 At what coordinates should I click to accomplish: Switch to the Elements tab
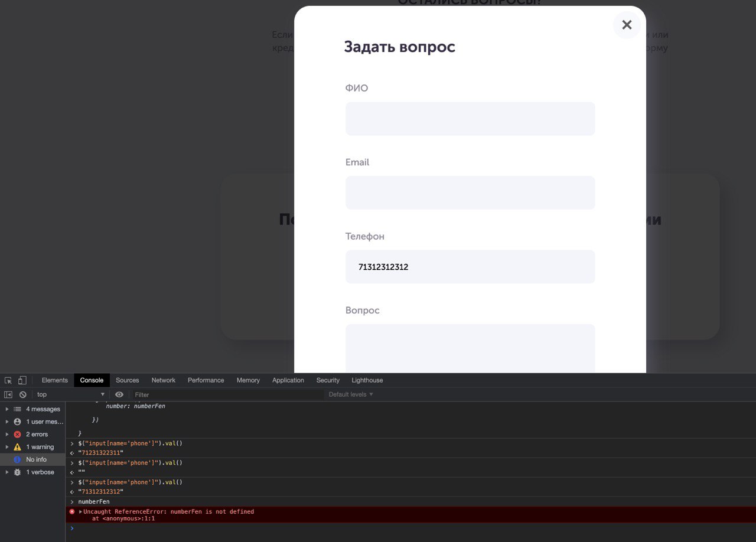pyautogui.click(x=55, y=380)
